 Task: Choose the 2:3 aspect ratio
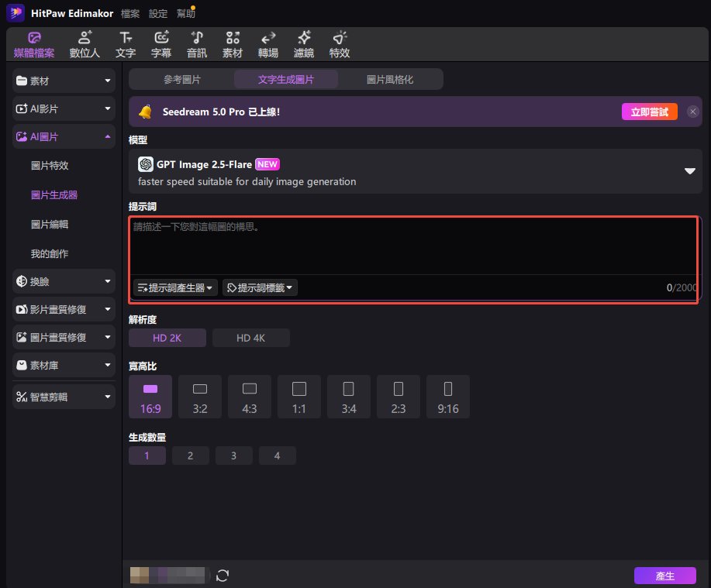[398, 397]
